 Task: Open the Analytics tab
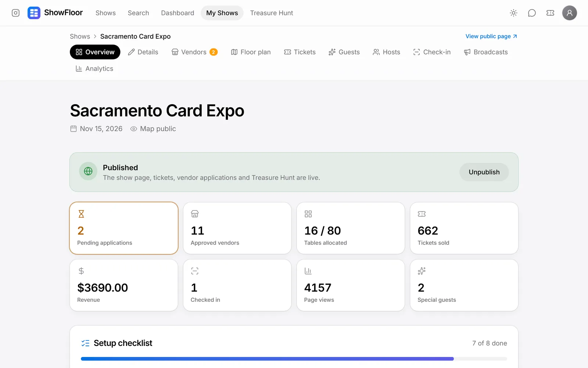click(x=94, y=68)
